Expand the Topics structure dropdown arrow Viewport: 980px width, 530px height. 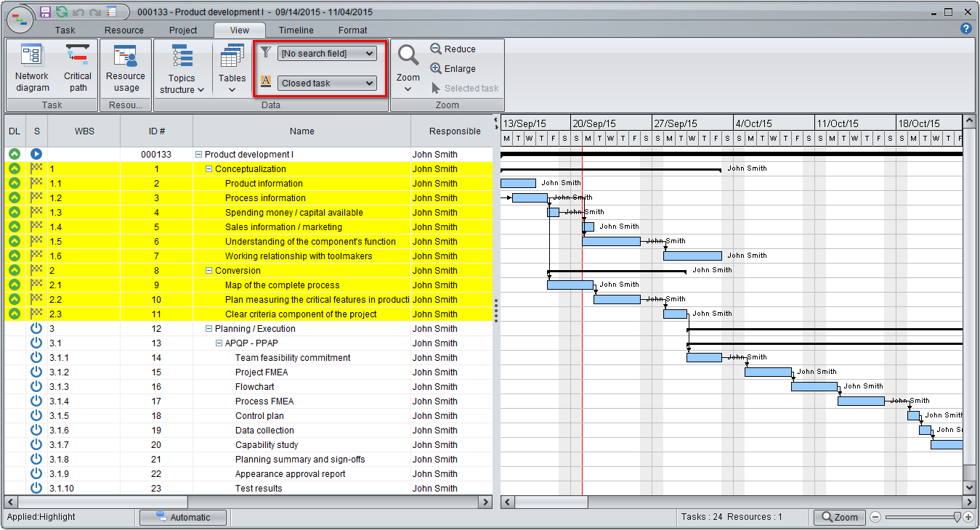[x=201, y=90]
